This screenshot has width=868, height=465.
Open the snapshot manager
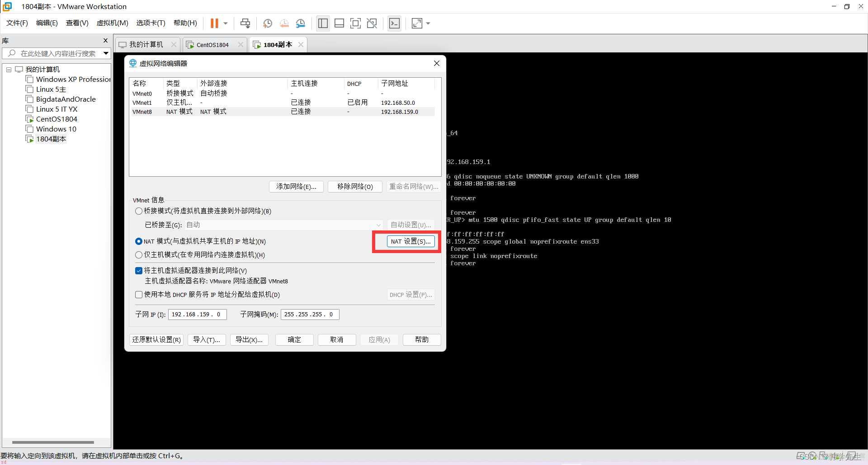pyautogui.click(x=301, y=23)
